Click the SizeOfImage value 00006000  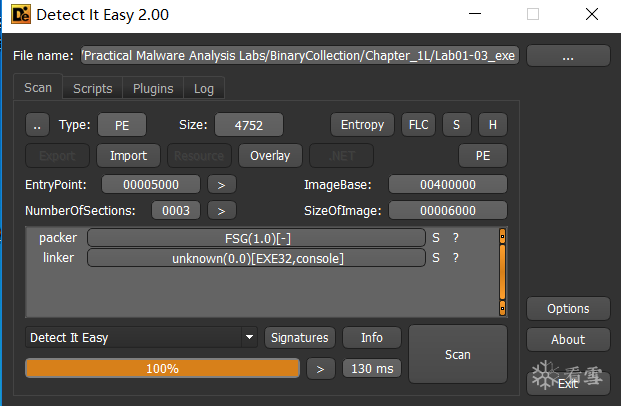pos(448,210)
